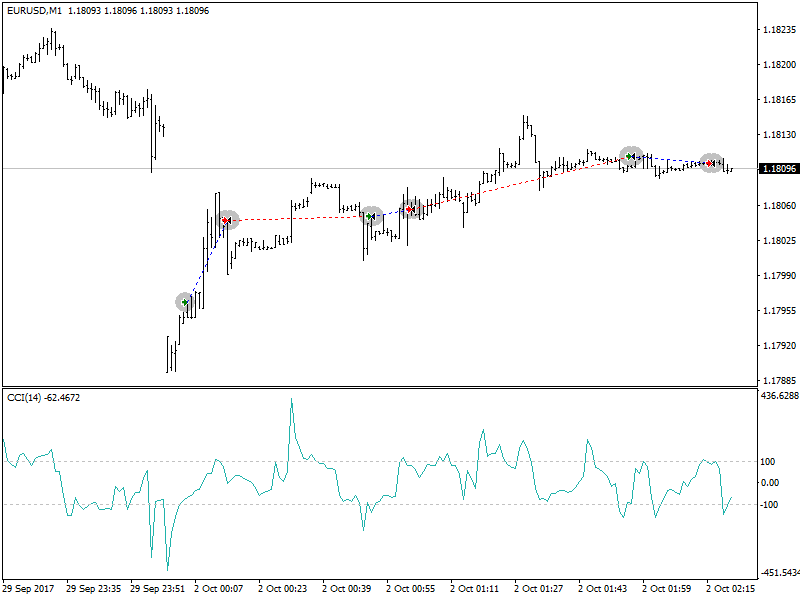This screenshot has height=600, width=800.
Task: Select the red trade marker near 1.18045
Action: 227,220
